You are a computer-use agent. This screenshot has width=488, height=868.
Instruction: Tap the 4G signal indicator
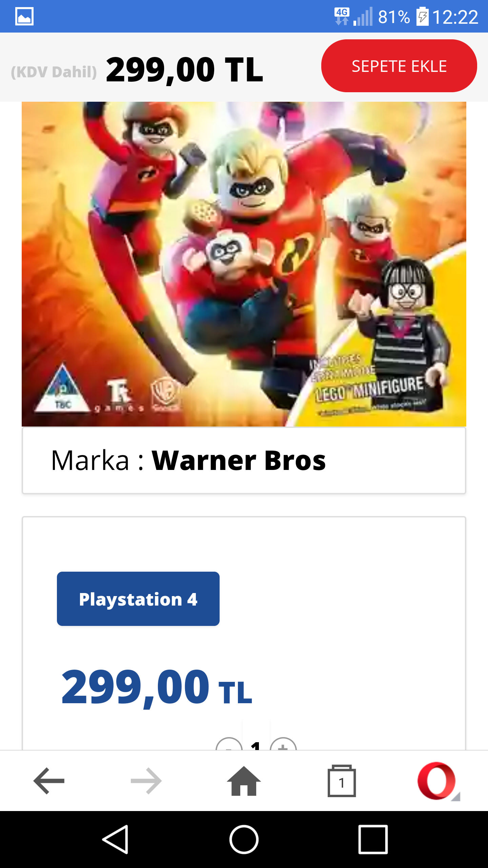point(342,16)
